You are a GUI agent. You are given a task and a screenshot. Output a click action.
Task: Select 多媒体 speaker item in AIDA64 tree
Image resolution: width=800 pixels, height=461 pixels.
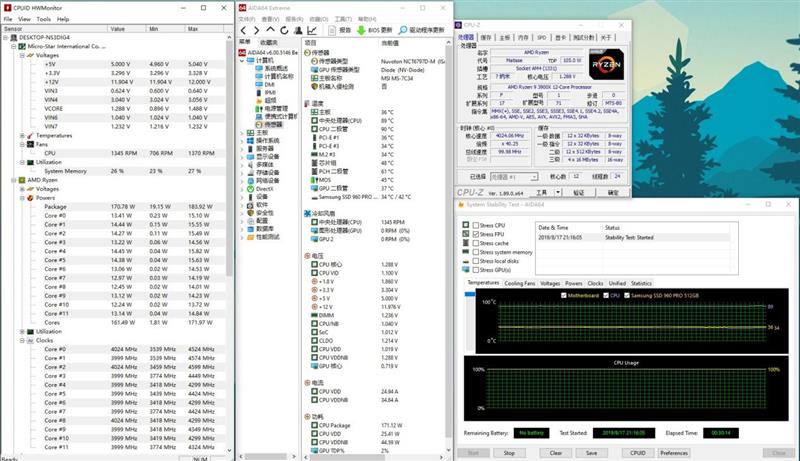tap(260, 165)
